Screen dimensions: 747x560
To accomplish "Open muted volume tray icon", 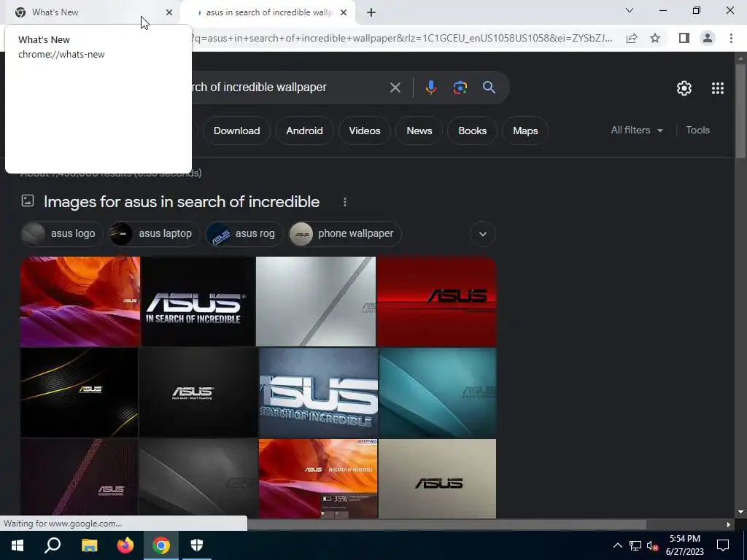I will 653,545.
